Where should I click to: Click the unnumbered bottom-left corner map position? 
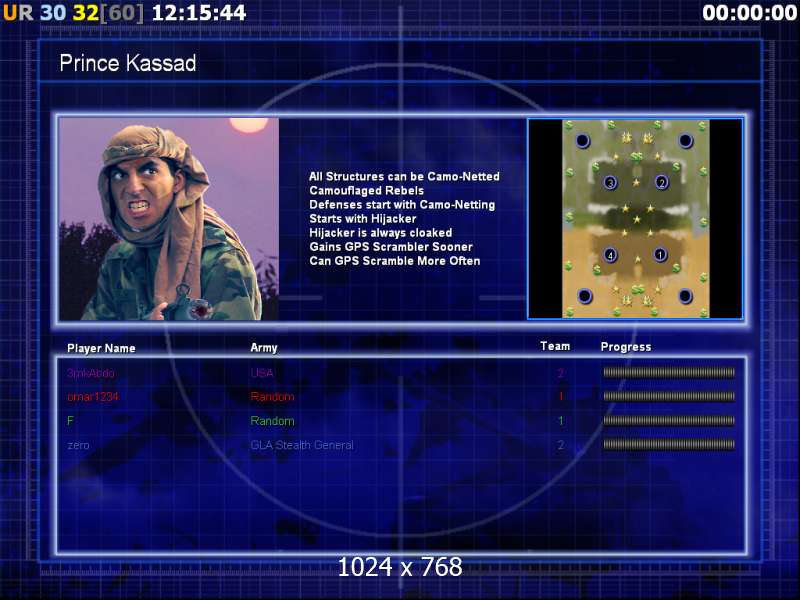click(584, 295)
